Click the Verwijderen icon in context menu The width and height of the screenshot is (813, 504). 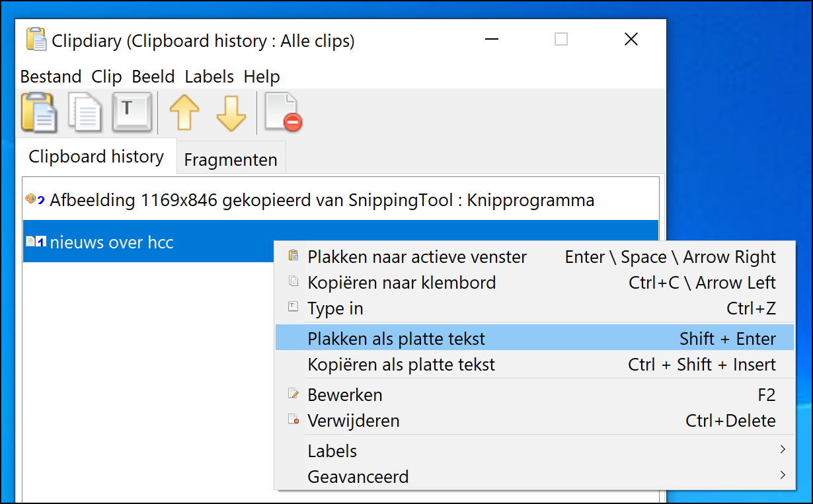(x=293, y=420)
